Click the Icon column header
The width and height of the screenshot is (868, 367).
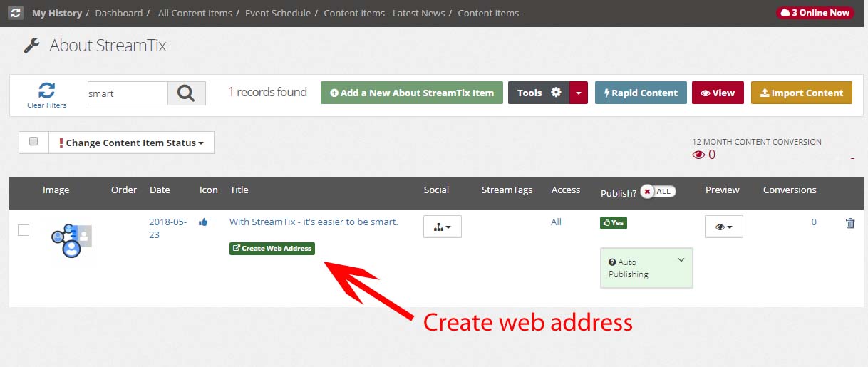[209, 190]
